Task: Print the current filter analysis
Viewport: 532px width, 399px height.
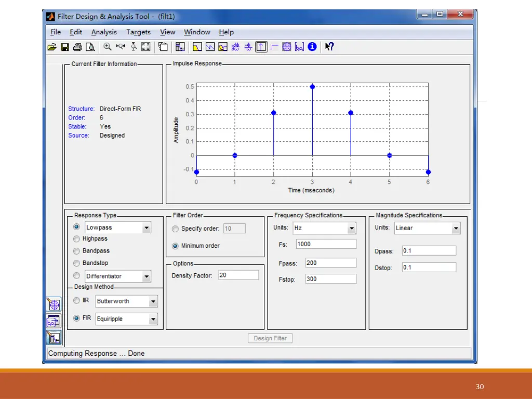Action: (77, 47)
